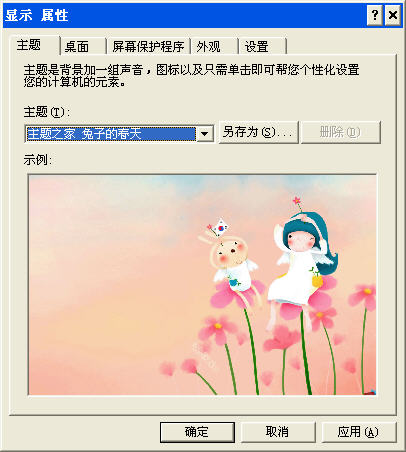Cancel with the 取消 button
406x452 pixels.
click(278, 432)
